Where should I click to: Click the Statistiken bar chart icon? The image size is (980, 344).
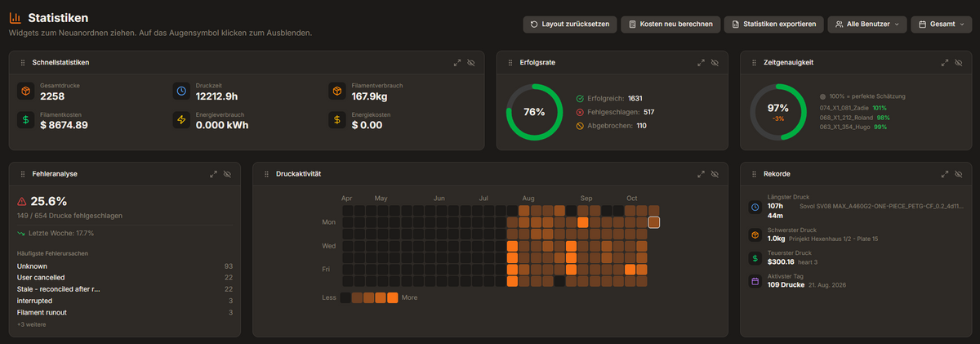tap(15, 17)
